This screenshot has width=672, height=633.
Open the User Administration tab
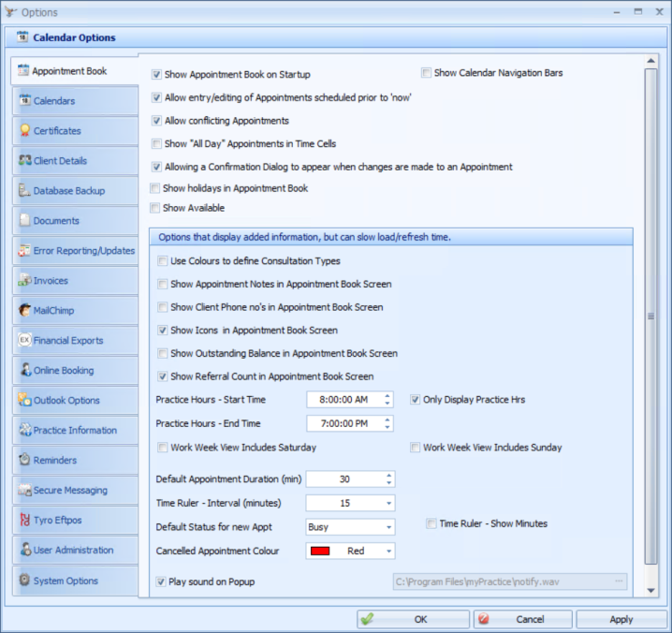(75, 550)
